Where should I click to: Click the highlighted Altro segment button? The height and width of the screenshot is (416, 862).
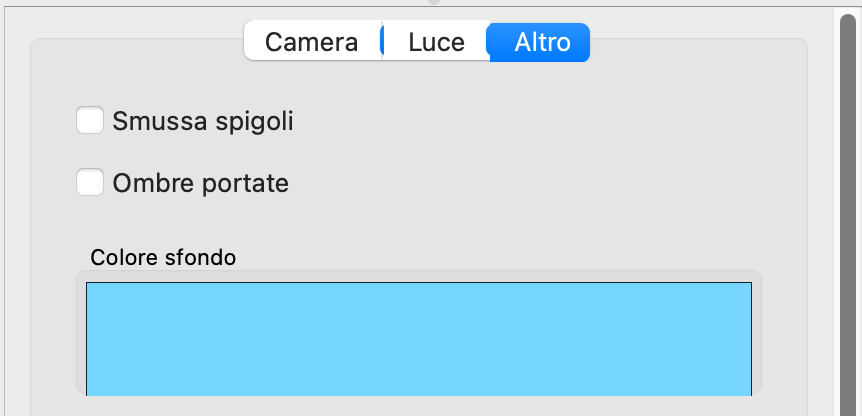pos(540,42)
